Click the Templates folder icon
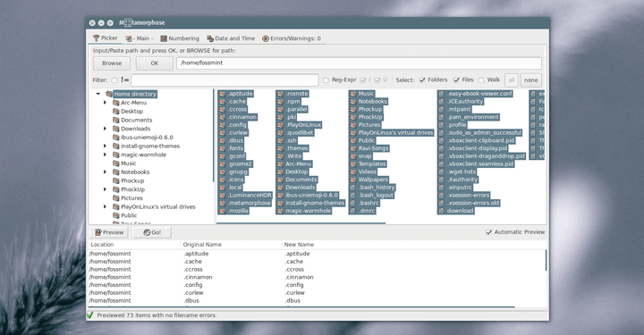The height and width of the screenshot is (335, 644). [353, 164]
